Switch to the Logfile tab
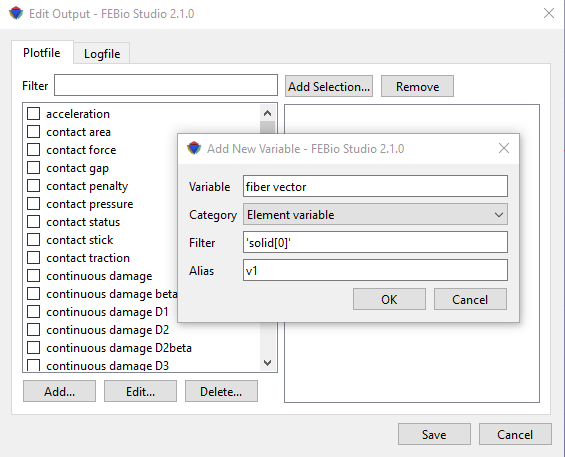This screenshot has height=457, width=565. (102, 54)
